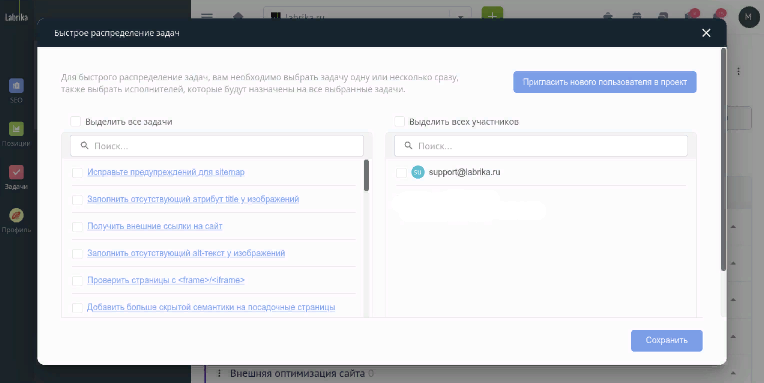Tick checkbox for Получить внешние ссылки task
Image resolution: width=764 pixels, height=383 pixels.
point(77,227)
